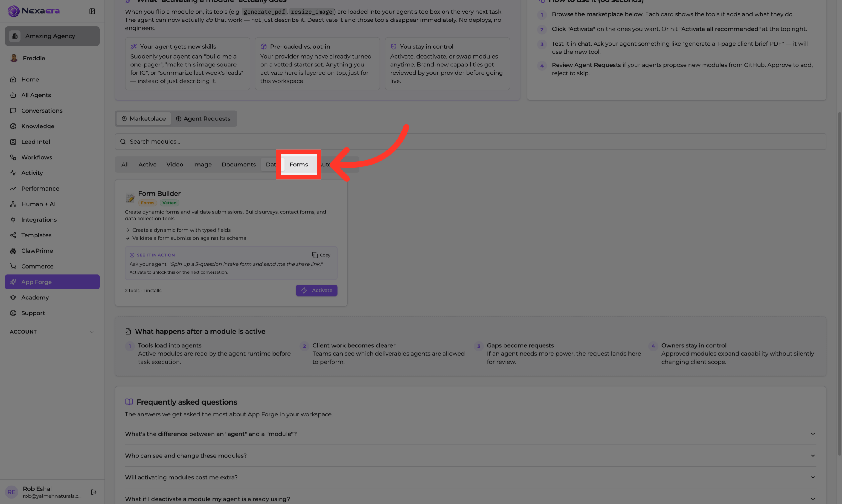Filter modules by Documents
The image size is (842, 504).
pos(239,165)
